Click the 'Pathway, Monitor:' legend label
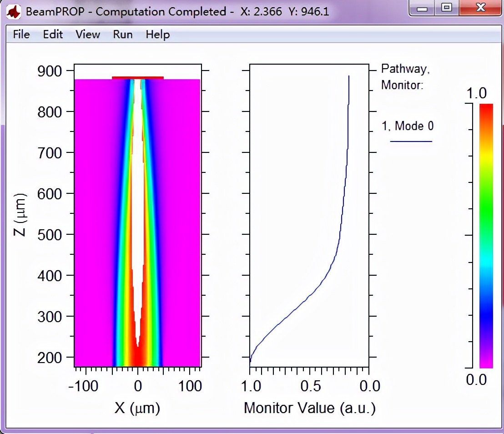504x434 pixels. pyautogui.click(x=405, y=77)
